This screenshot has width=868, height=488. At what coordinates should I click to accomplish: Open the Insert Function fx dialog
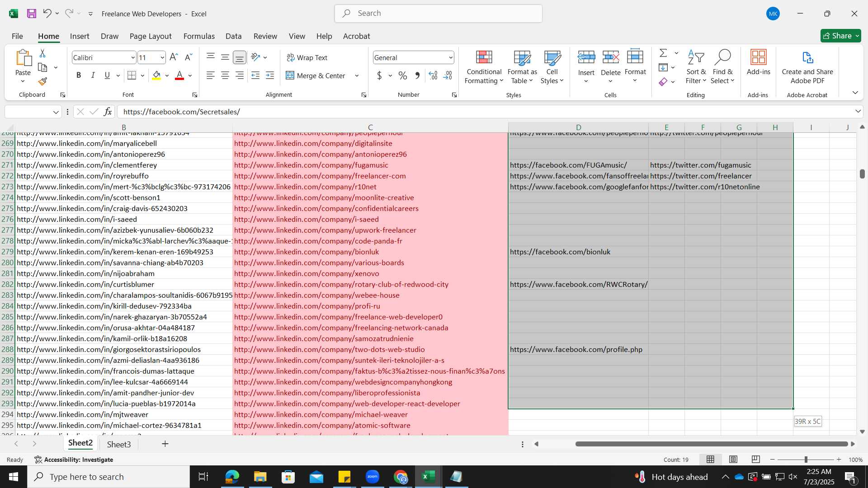pyautogui.click(x=108, y=112)
